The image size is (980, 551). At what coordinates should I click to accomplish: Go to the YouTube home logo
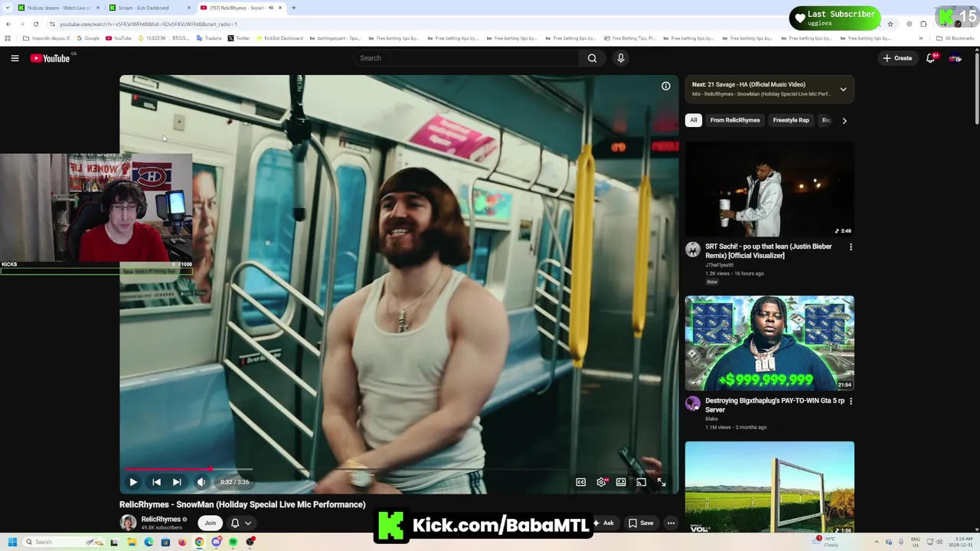click(x=51, y=58)
